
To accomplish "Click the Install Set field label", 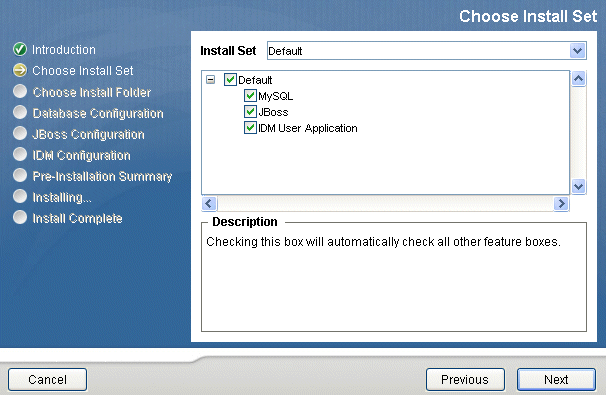I will [x=228, y=51].
